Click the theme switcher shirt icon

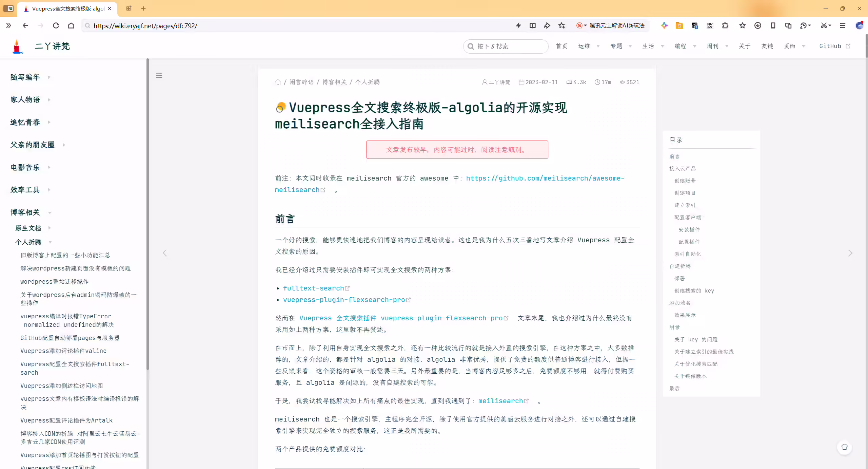point(845,447)
